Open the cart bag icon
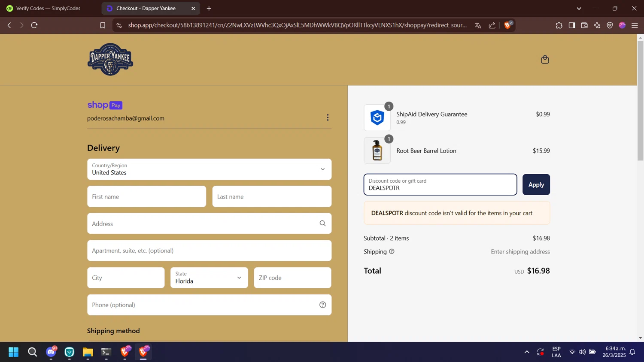 pos(545,59)
